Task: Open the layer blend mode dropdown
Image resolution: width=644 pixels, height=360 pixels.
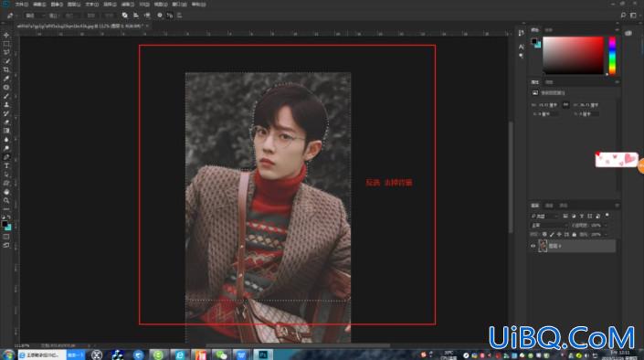Action: (550, 226)
